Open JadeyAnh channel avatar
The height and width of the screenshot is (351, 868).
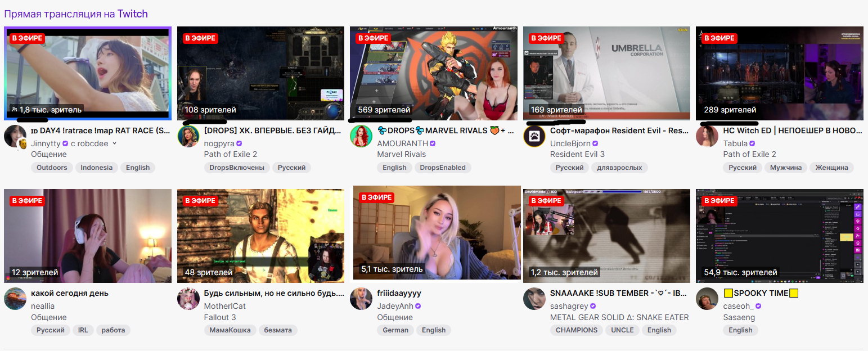(x=361, y=299)
